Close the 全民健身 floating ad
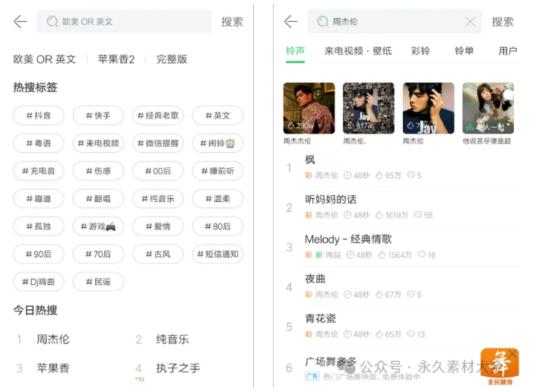Image resolution: width=545 pixels, height=392 pixels. pos(512,354)
